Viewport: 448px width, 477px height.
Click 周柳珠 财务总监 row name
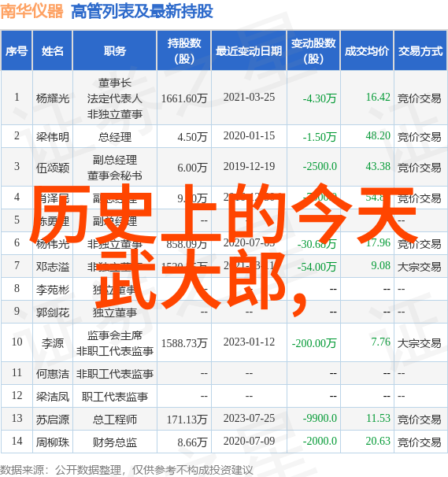tap(53, 442)
